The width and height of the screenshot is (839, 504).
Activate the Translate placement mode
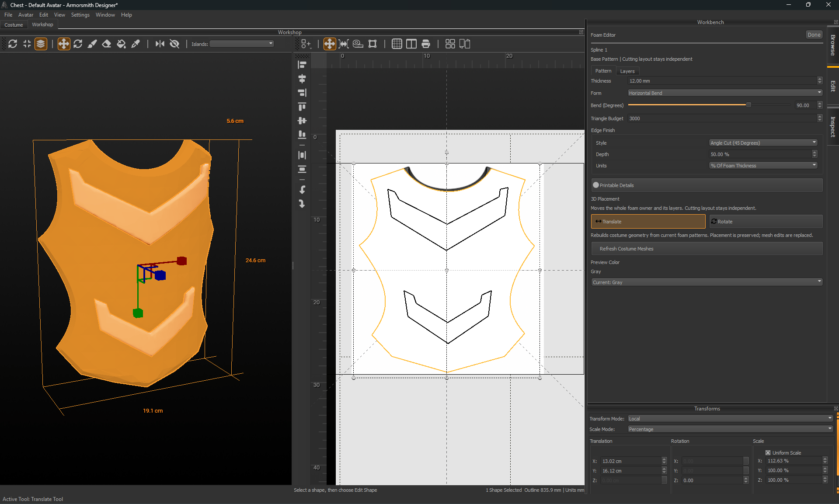(x=648, y=222)
